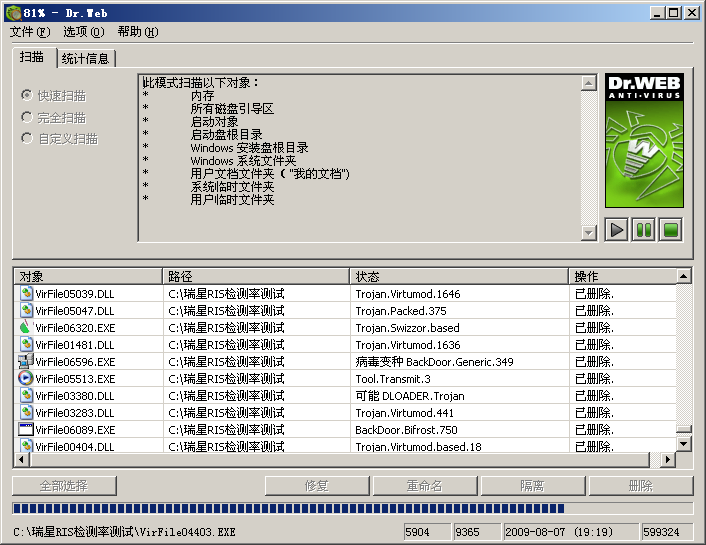Click the description box scroll up arrow
Viewport: 706px width, 545px height.
[589, 83]
